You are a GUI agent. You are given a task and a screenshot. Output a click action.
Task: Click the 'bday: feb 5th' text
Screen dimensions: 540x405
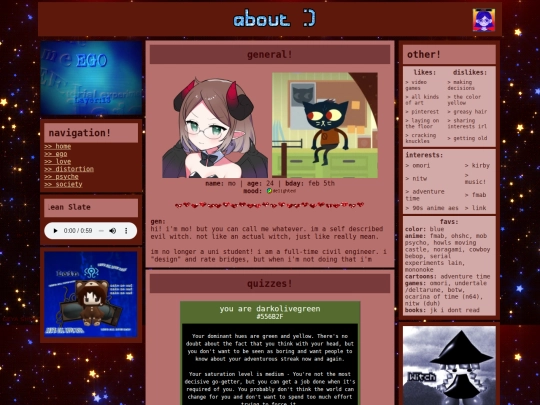[x=310, y=184]
